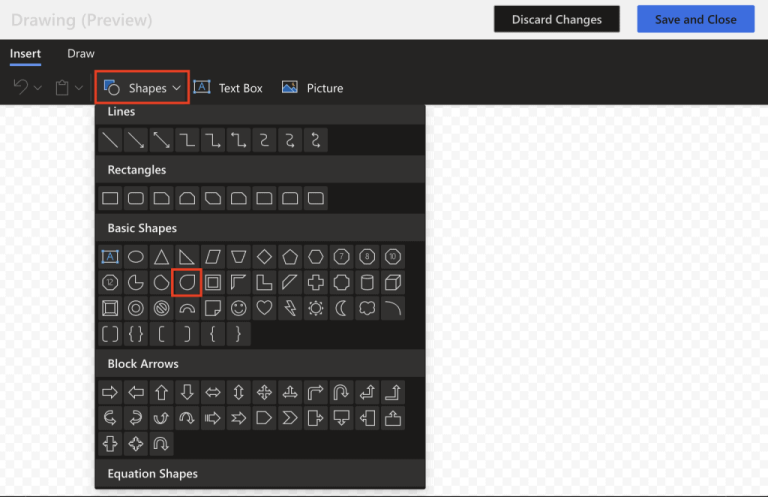Screen dimensions: 768x497
Task: Select the Right Arrow block arrow
Action: pos(110,392)
